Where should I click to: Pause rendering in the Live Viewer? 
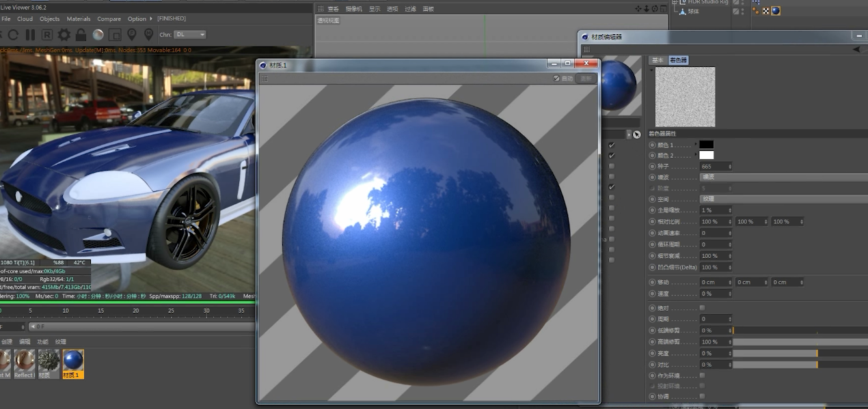click(x=30, y=34)
